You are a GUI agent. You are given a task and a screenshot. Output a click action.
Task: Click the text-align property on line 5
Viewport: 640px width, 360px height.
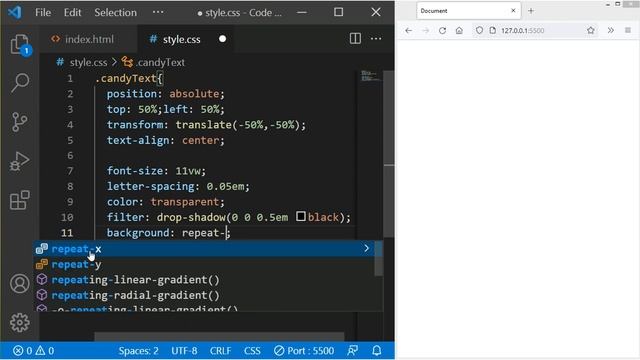pyautogui.click(x=138, y=140)
